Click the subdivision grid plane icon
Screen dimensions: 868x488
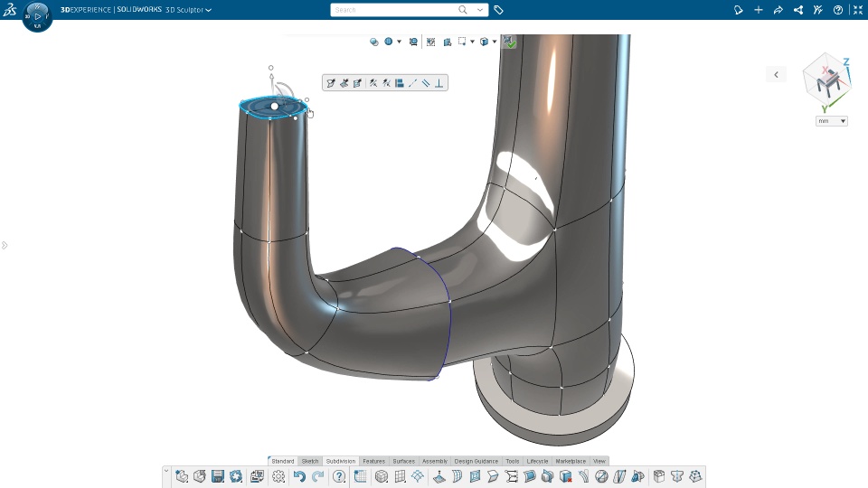tap(400, 476)
